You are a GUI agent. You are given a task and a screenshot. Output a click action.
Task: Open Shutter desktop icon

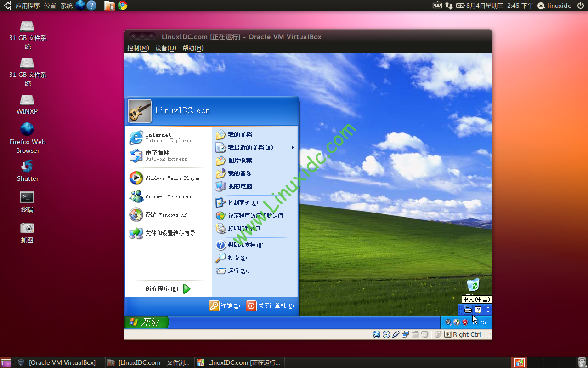tap(28, 171)
